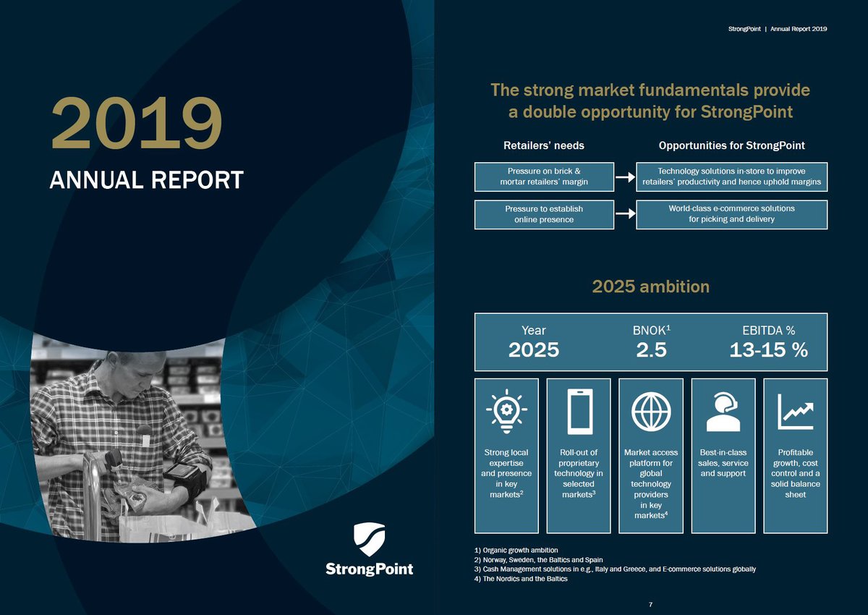The height and width of the screenshot is (615, 868).
Task: Select the '2025 ambition' heading
Action: (x=650, y=287)
